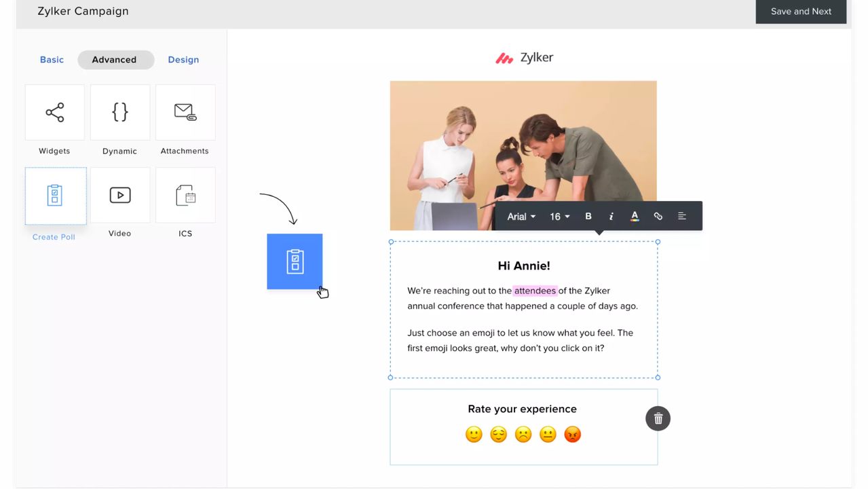Select the header image of team
Screen dimensions: 868x489
[523, 143]
